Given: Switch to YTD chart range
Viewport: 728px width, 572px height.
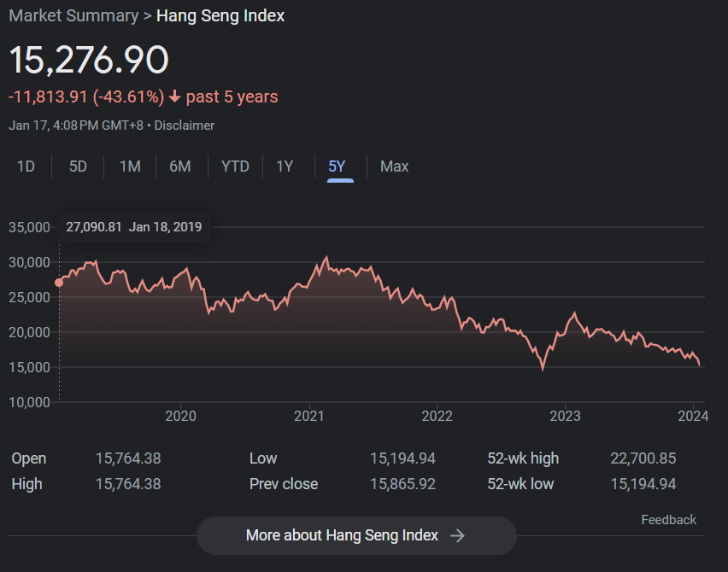Looking at the screenshot, I should click(x=235, y=166).
